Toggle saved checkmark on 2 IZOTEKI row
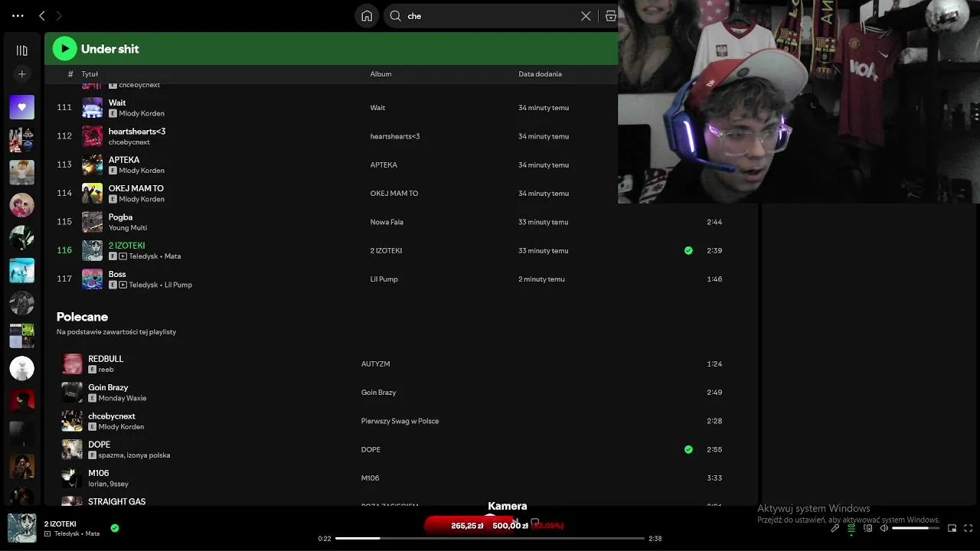 pos(688,250)
